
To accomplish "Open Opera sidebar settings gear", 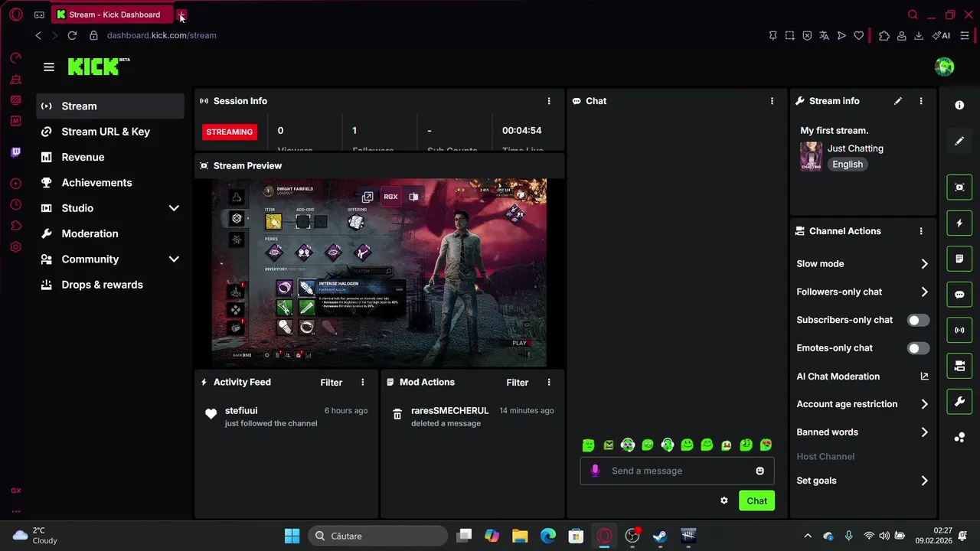I will click(16, 247).
